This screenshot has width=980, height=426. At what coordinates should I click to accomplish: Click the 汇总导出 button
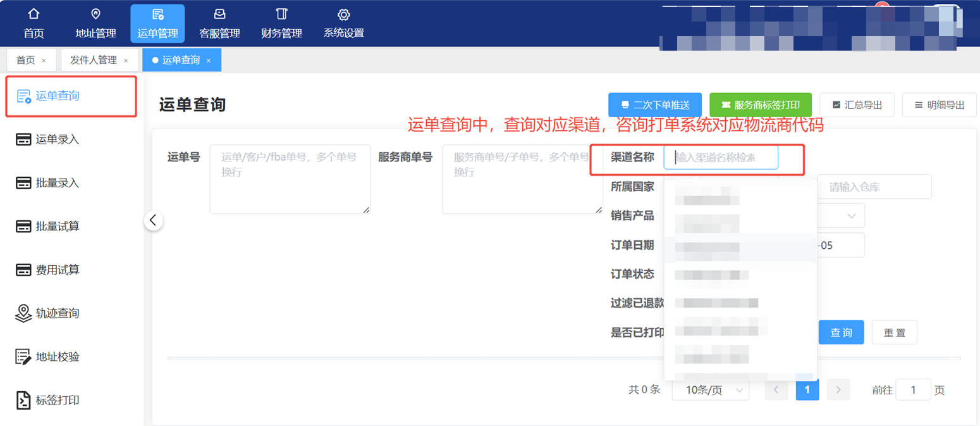[857, 105]
